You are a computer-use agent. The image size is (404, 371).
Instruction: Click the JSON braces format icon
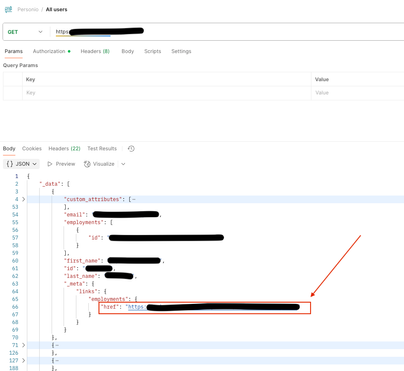click(x=10, y=164)
